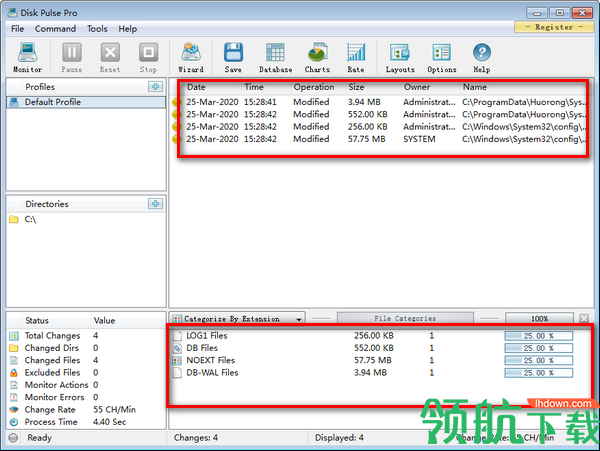
Task: Open the Help menu
Action: 127,29
